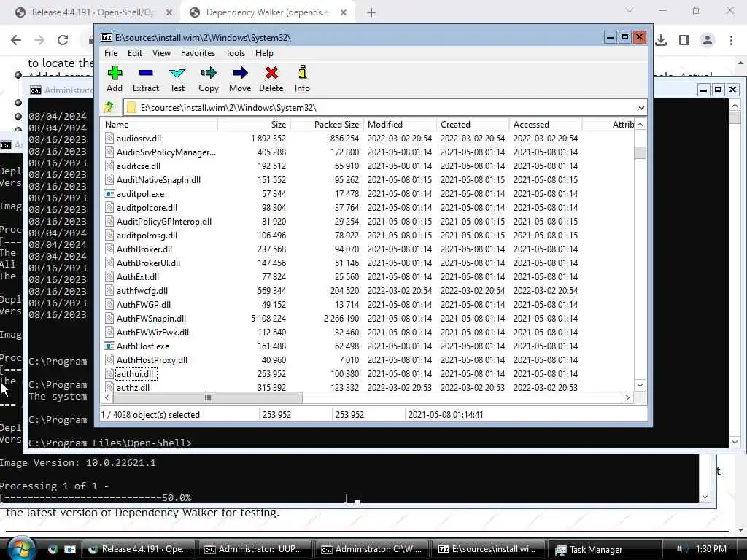This screenshot has height=560, width=747.
Task: Sort file list by Packed Size column
Action: 326,124
